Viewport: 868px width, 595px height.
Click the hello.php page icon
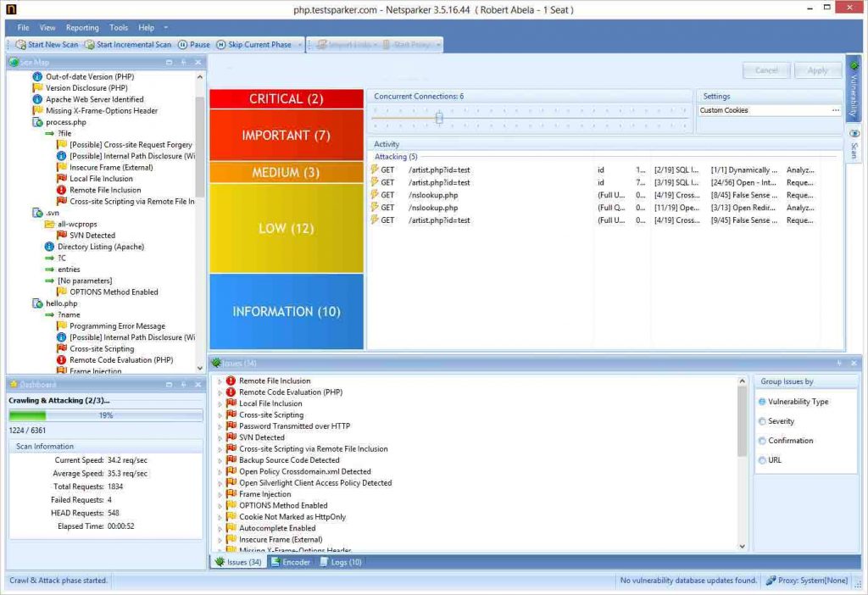coord(37,303)
